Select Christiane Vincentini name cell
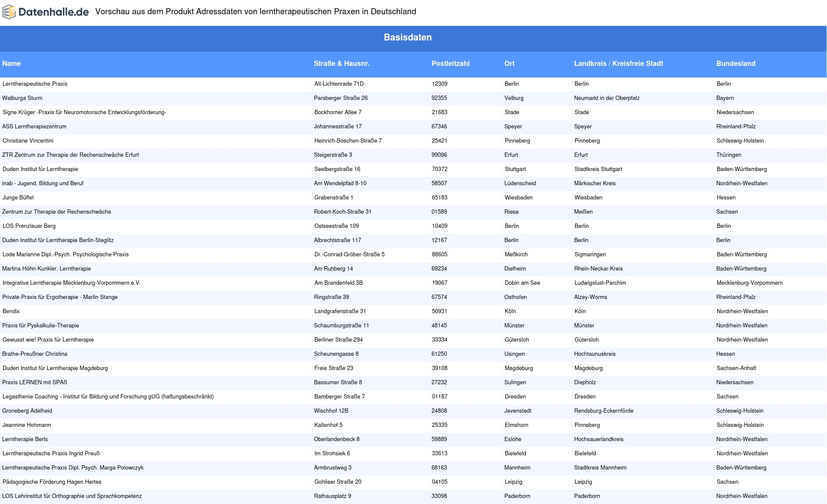The width and height of the screenshot is (827, 504). point(28,141)
